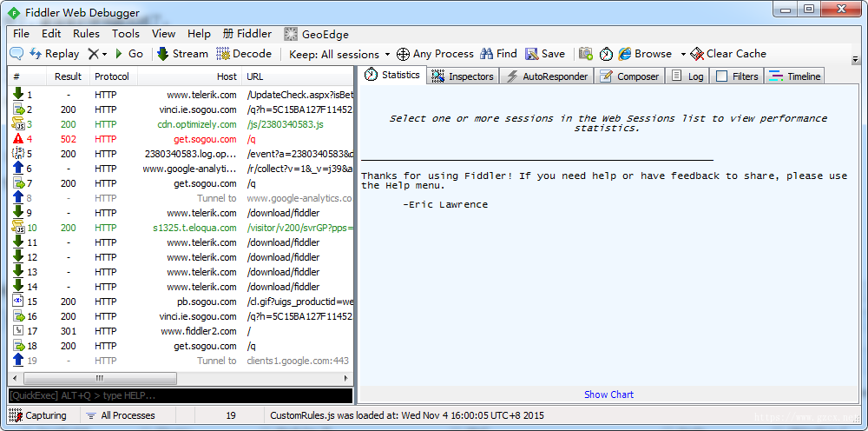
Task: Switch to the Inspectors tab
Action: 464,76
